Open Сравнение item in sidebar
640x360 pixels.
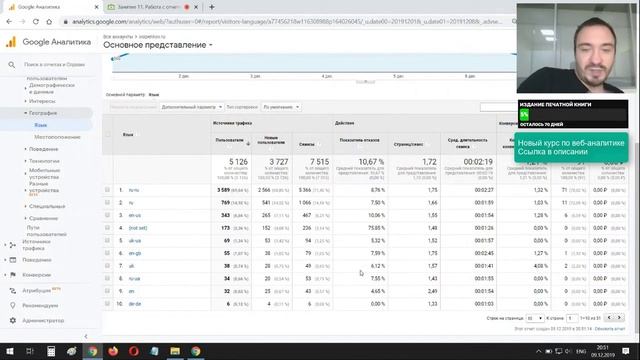click(x=43, y=218)
